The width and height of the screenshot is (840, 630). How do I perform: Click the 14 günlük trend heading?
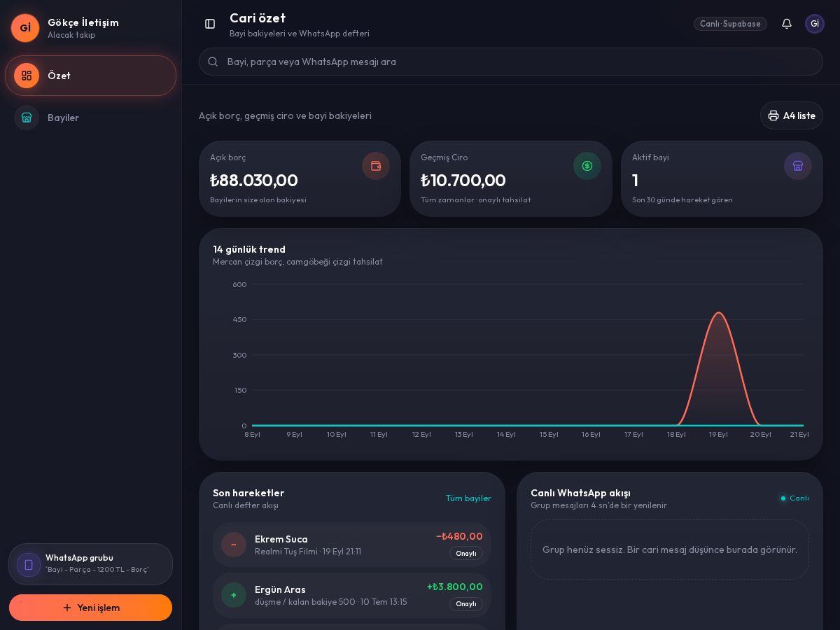coord(249,249)
